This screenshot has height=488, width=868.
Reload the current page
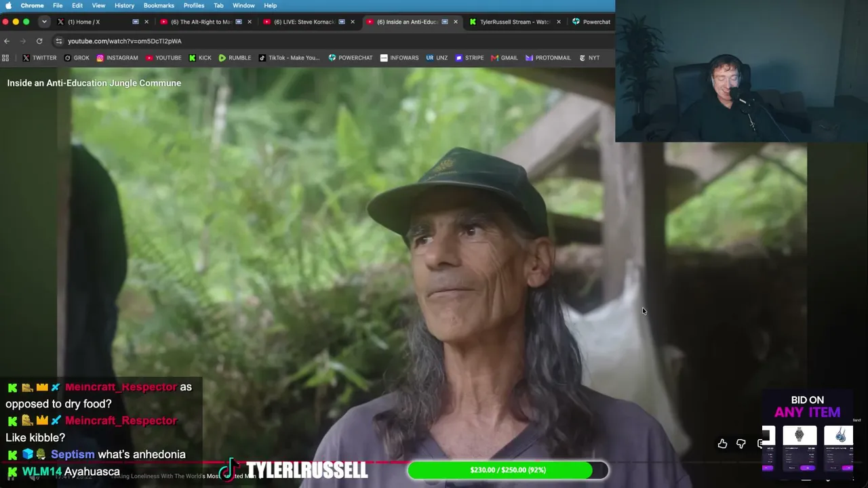[39, 41]
